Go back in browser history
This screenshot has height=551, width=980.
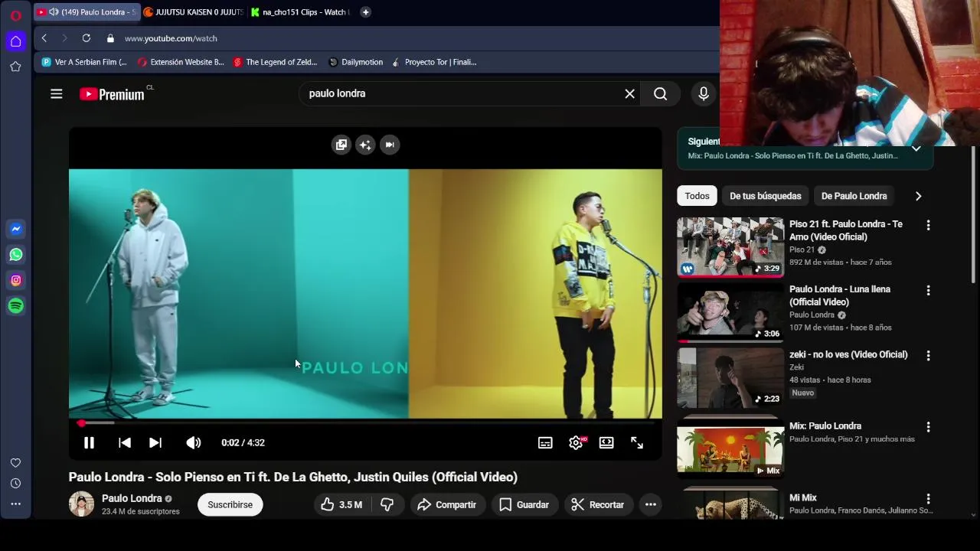click(x=44, y=38)
